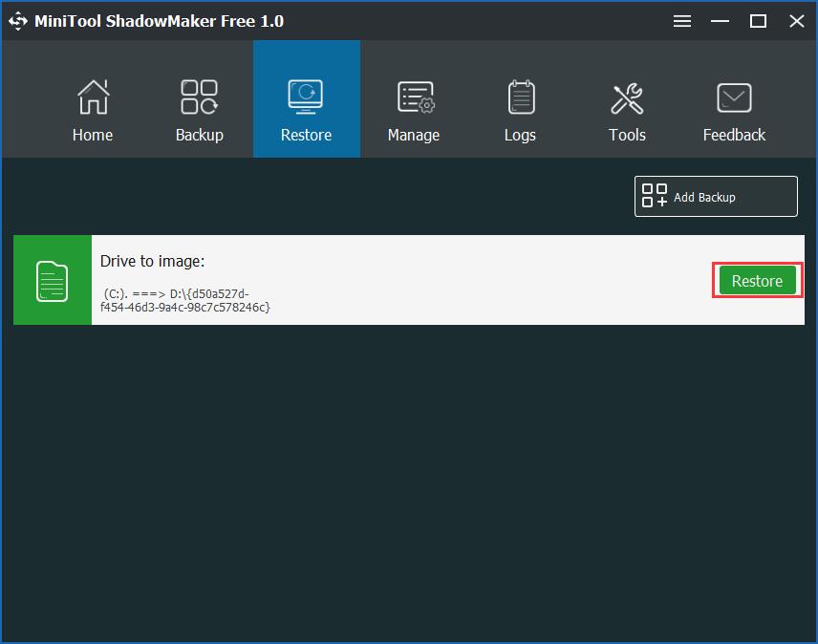This screenshot has height=644, width=818.
Task: Maximize the ShadowMaker window
Action: [758, 21]
